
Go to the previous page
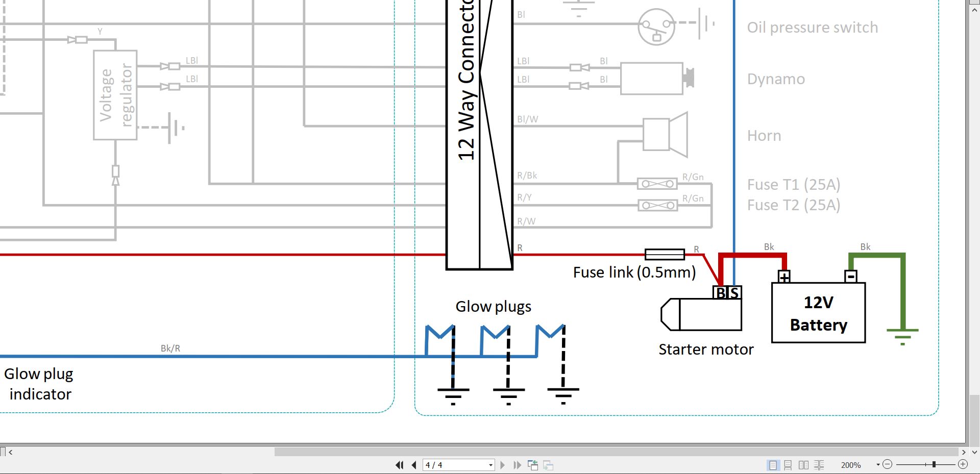tap(414, 465)
